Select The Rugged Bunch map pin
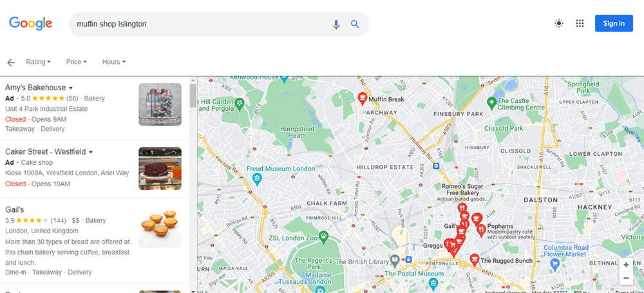 tap(475, 260)
